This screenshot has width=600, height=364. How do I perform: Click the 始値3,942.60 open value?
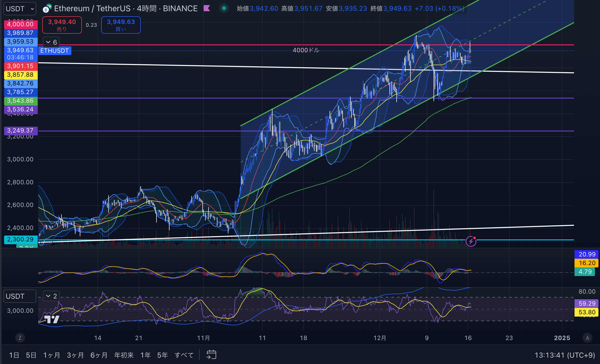click(257, 9)
